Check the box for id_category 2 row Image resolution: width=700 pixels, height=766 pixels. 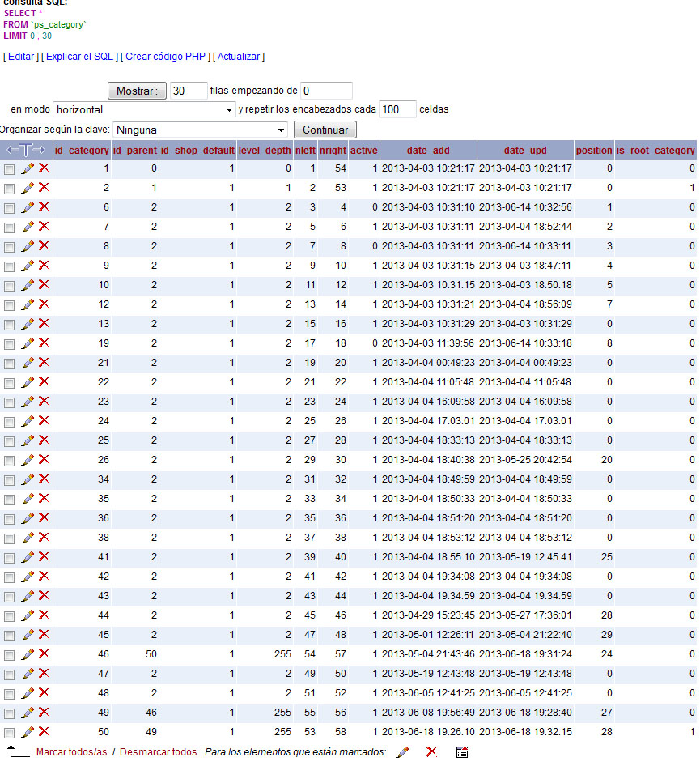(9, 189)
